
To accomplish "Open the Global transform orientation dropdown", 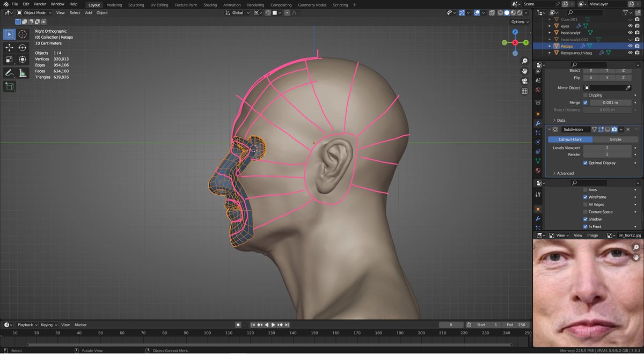I will (238, 12).
